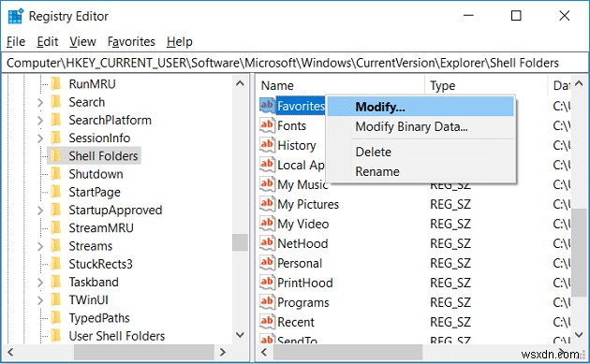
Task: Select the SearchPlatform folder icon
Action: (x=56, y=120)
